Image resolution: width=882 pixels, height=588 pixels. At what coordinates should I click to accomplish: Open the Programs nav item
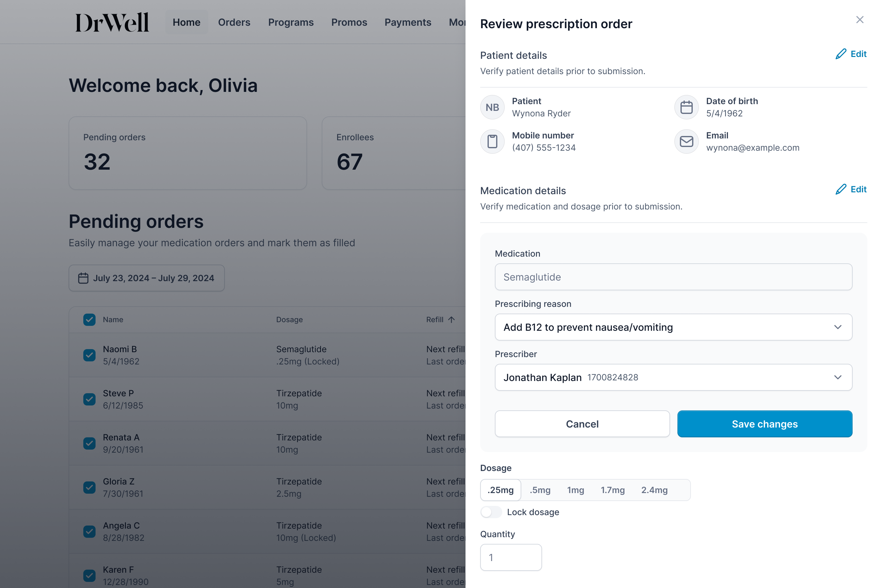pyautogui.click(x=291, y=22)
